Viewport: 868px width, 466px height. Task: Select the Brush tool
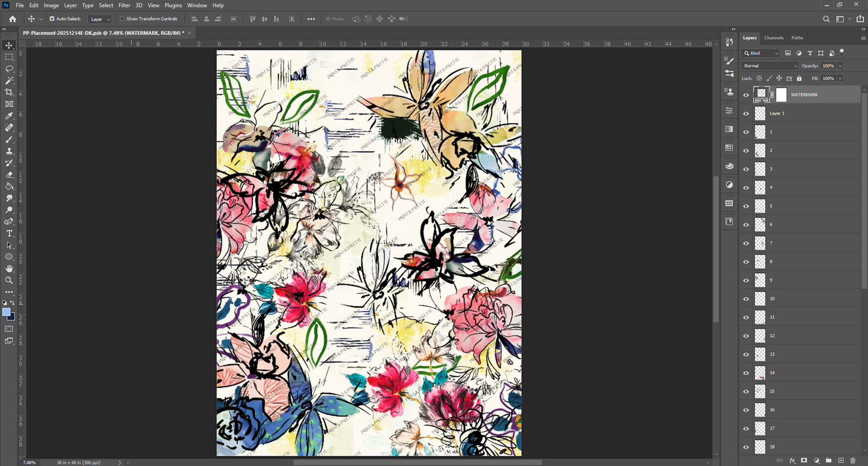point(9,139)
